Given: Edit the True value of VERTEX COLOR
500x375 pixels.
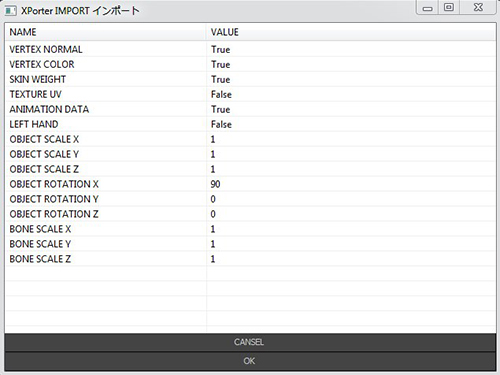Looking at the screenshot, I should (x=220, y=64).
